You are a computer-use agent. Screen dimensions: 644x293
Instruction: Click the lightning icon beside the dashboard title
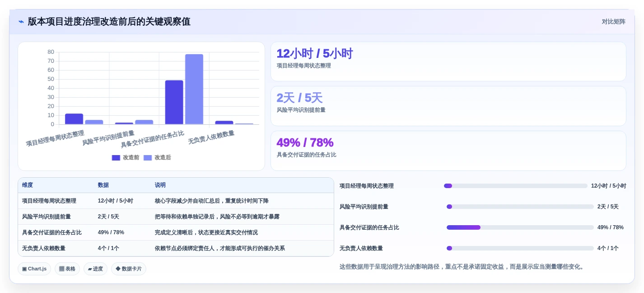pos(21,22)
